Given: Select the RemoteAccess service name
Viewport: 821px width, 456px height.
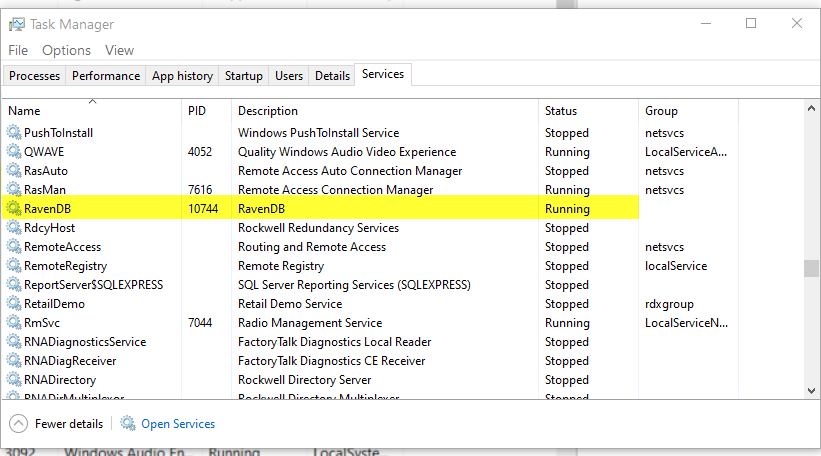Looking at the screenshot, I should click(x=63, y=247).
